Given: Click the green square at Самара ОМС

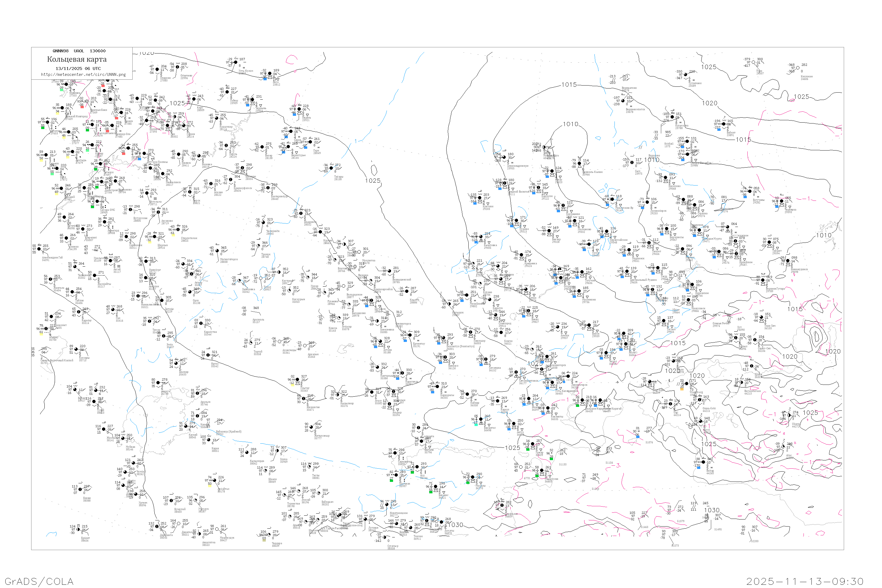Looking at the screenshot, I should [x=92, y=207].
